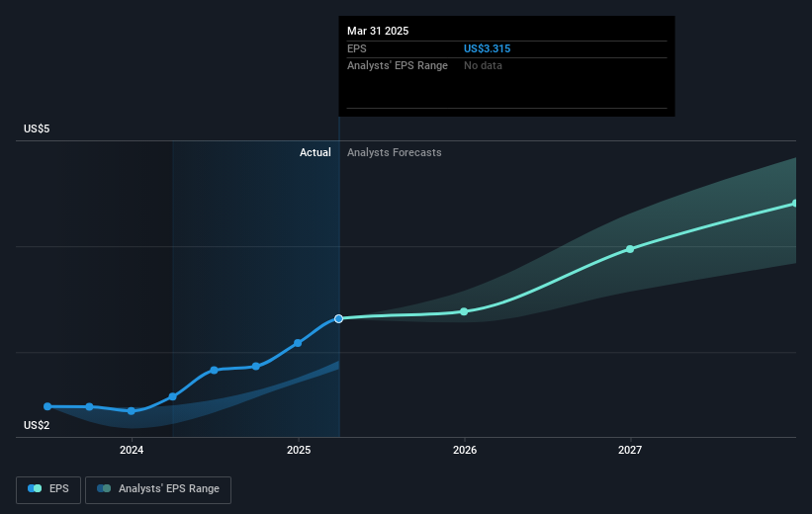Toggle the EPS legend button
The height and width of the screenshot is (514, 812).
point(48,489)
